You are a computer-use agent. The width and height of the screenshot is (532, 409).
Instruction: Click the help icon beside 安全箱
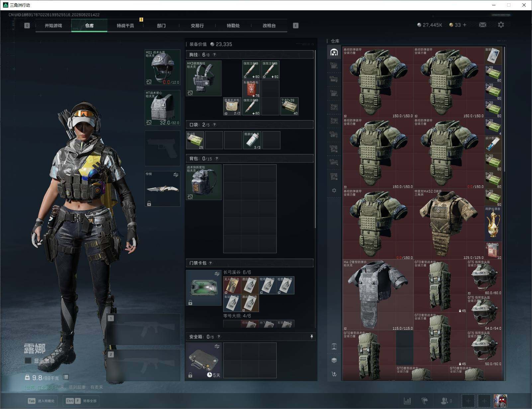[x=219, y=337]
